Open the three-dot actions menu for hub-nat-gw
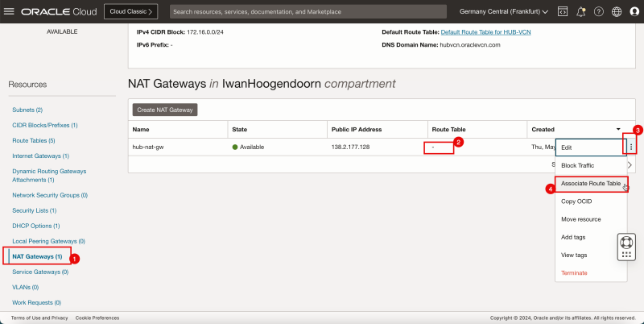The width and height of the screenshot is (644, 324). (631, 147)
